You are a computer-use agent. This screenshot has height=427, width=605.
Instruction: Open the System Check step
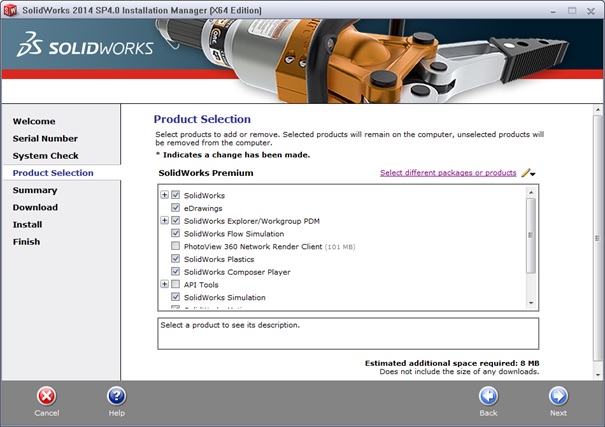pyautogui.click(x=45, y=156)
